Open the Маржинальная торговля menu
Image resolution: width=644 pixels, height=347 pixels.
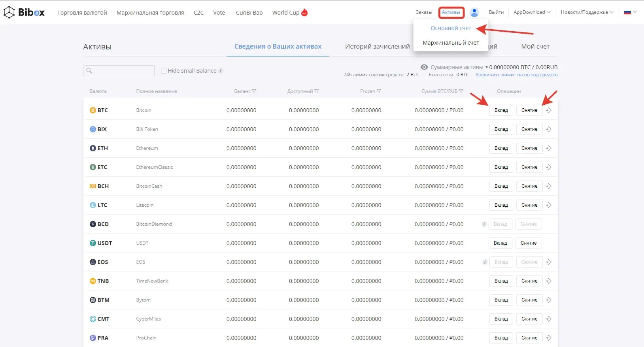click(x=150, y=13)
